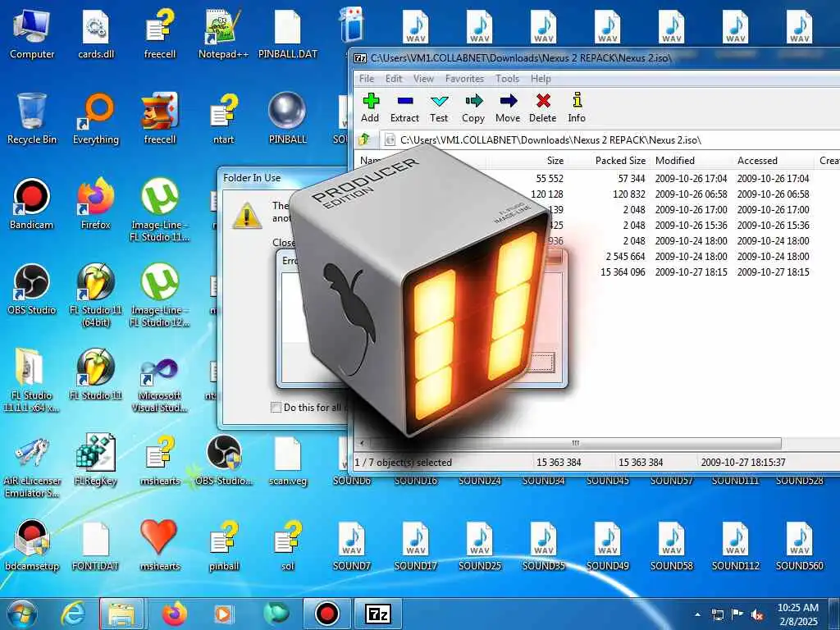Select the Firefox desktop shortcut
Image resolution: width=840 pixels, height=630 pixels.
(96, 204)
